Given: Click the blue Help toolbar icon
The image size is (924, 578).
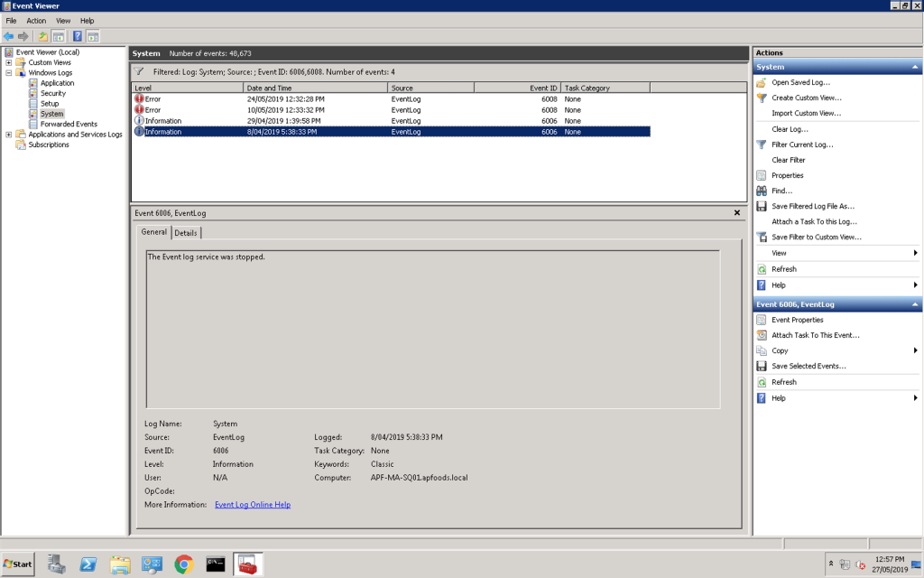Looking at the screenshot, I should point(78,36).
